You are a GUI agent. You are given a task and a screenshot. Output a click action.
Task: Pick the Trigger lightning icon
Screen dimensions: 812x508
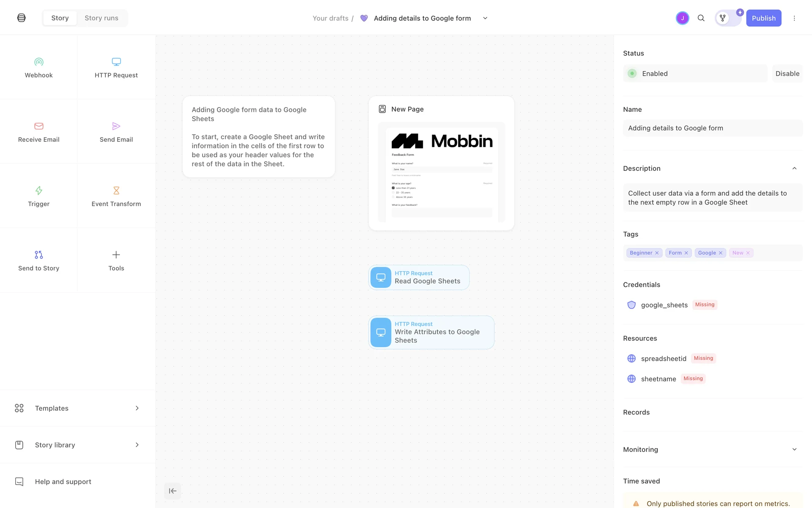pyautogui.click(x=38, y=190)
